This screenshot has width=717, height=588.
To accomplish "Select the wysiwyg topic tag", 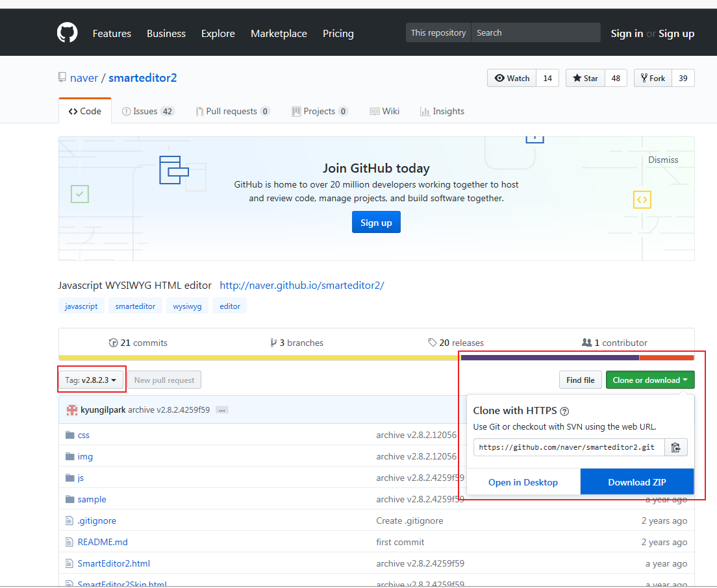I will point(188,306).
